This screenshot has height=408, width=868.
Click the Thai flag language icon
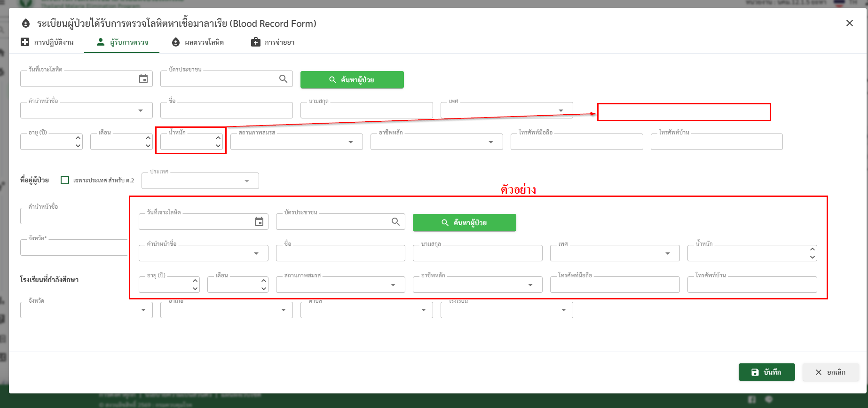point(839,3)
